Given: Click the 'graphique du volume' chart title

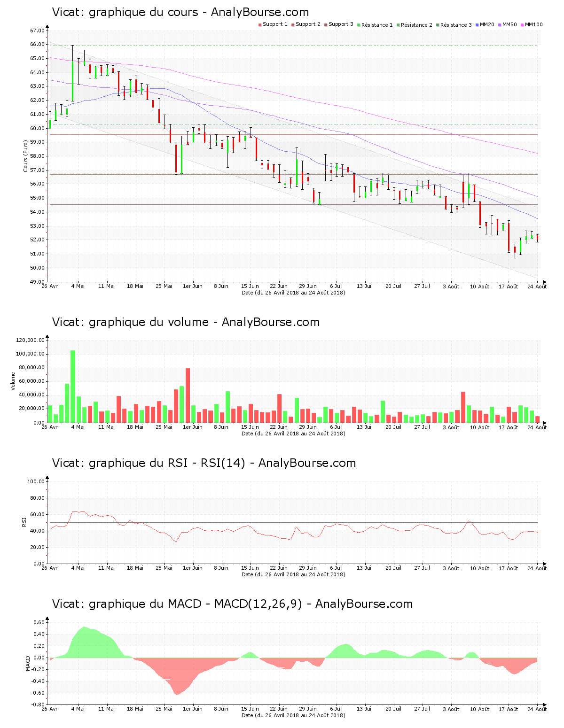Looking at the screenshot, I should [186, 322].
